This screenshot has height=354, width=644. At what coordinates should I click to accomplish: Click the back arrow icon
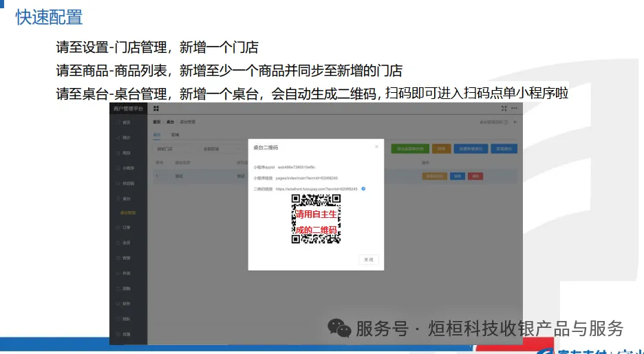click(x=515, y=122)
